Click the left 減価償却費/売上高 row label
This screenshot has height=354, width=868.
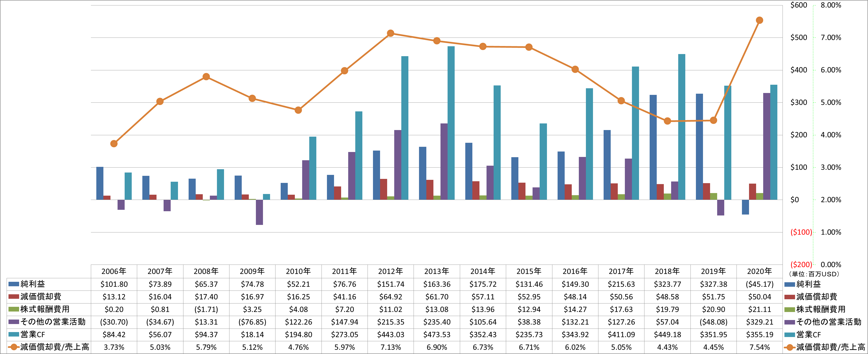pos(55,347)
